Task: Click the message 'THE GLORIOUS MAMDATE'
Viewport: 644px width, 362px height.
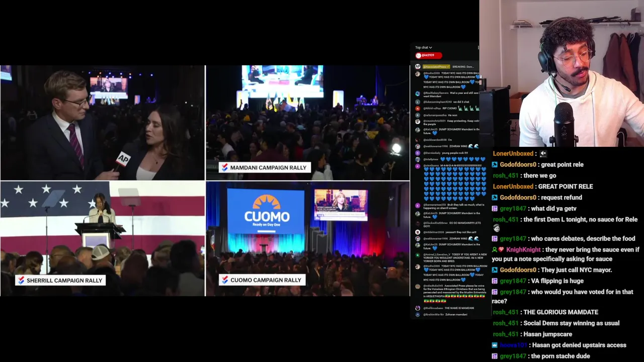Action: coord(560,312)
